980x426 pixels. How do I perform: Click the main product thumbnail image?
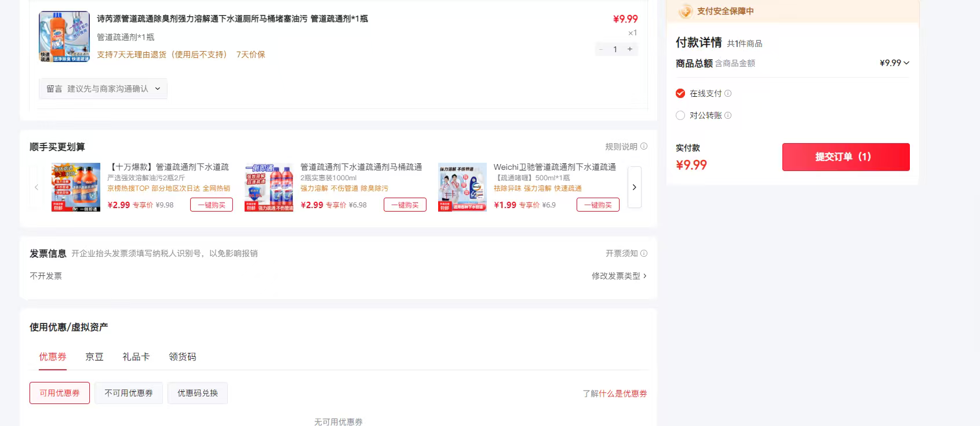64,37
